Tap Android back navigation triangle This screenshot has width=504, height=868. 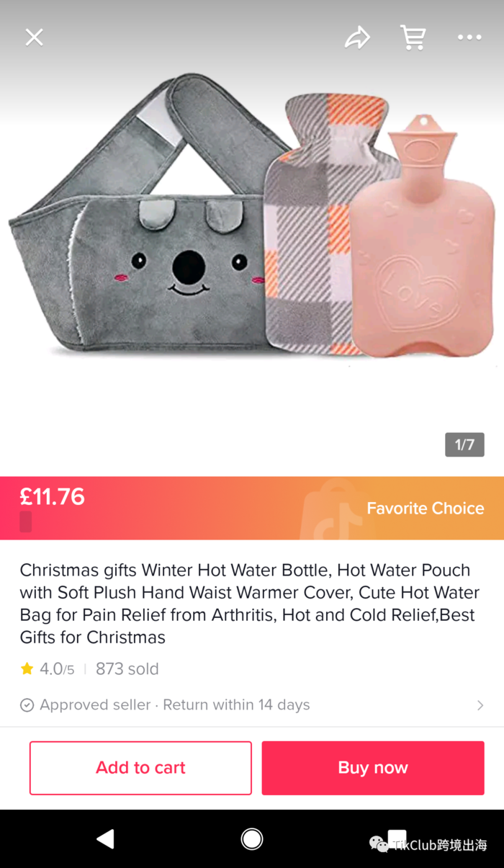pos(106,838)
